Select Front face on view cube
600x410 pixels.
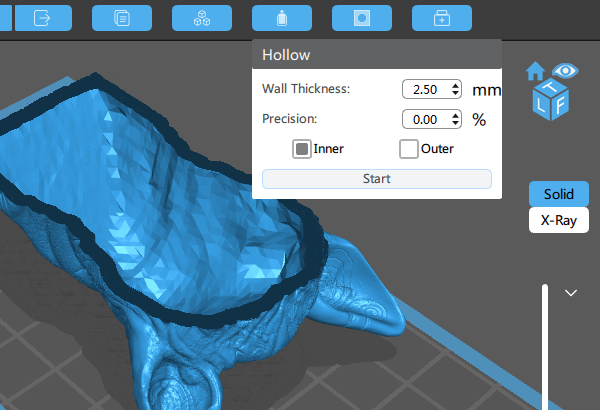(x=560, y=105)
